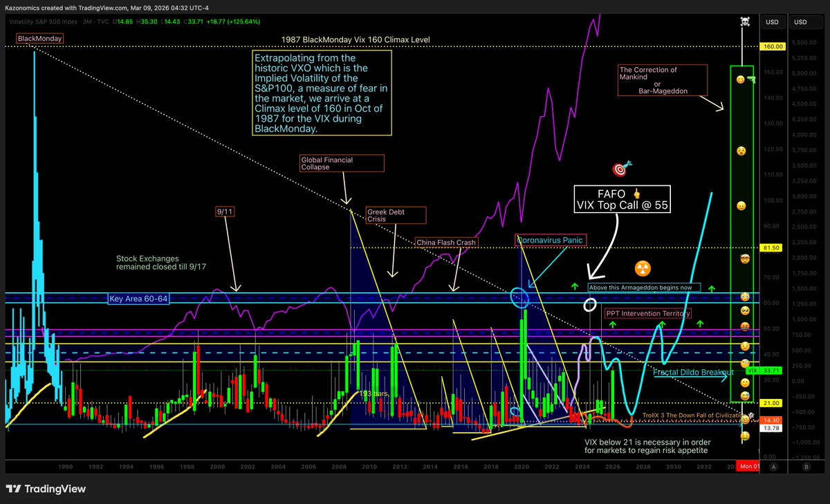Screen dimensions: 830x504
Task: Click the yellow 81.50 price label
Action: click(773, 248)
